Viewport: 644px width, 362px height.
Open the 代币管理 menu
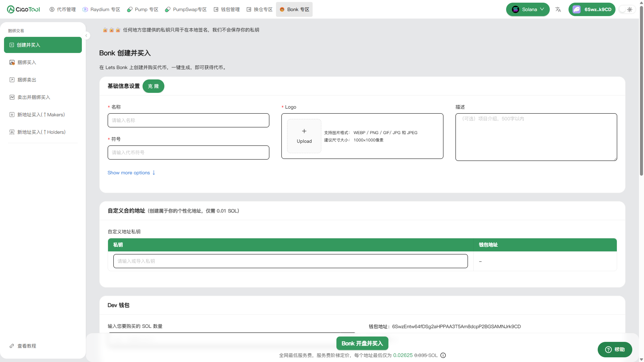[x=63, y=9]
